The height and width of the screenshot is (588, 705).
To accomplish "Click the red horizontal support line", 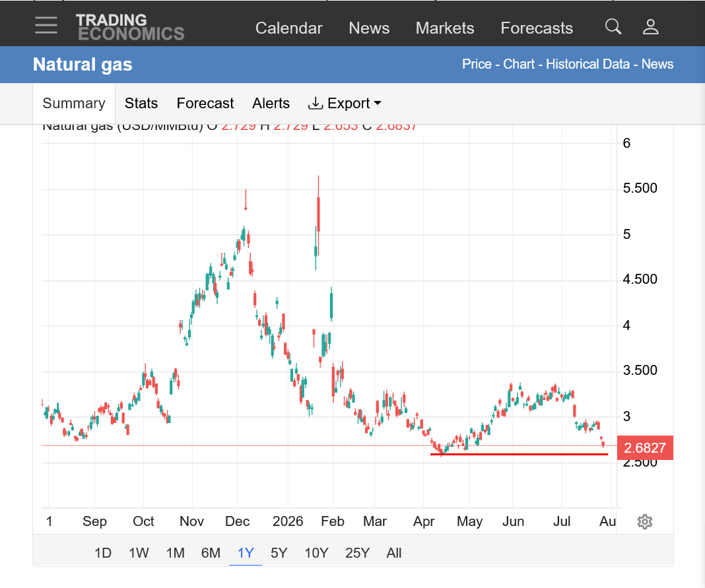I will coord(520,454).
